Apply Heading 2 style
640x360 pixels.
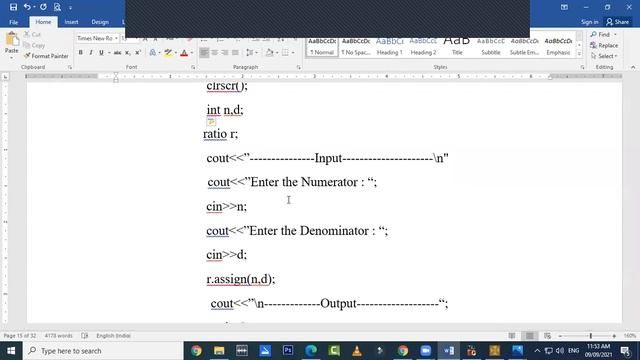tap(423, 46)
